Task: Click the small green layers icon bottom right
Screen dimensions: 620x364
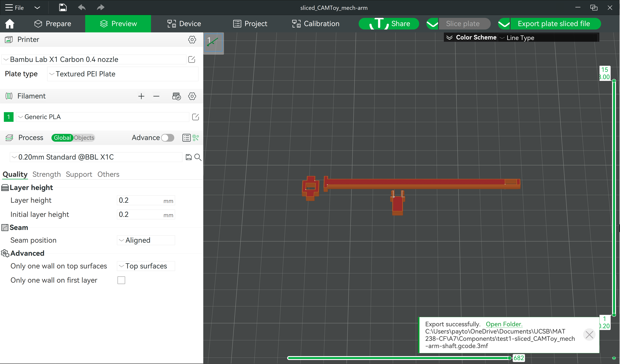Action: (614, 358)
